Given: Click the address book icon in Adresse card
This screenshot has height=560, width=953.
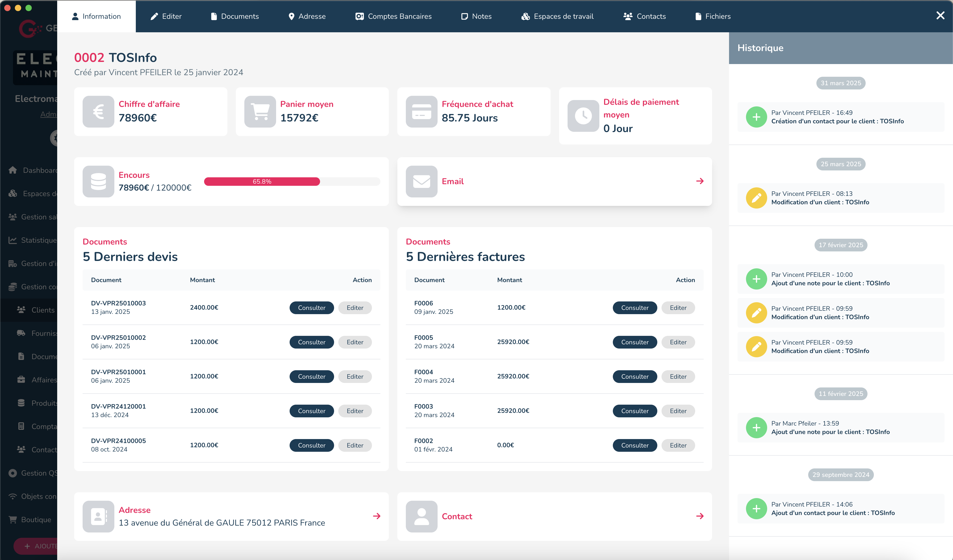Looking at the screenshot, I should pyautogui.click(x=98, y=517).
